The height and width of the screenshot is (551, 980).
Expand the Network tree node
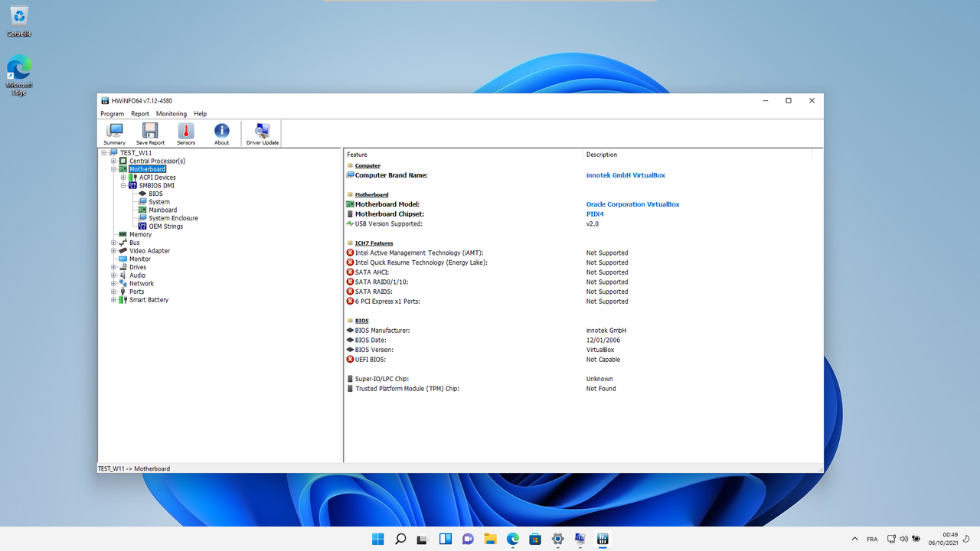[113, 283]
